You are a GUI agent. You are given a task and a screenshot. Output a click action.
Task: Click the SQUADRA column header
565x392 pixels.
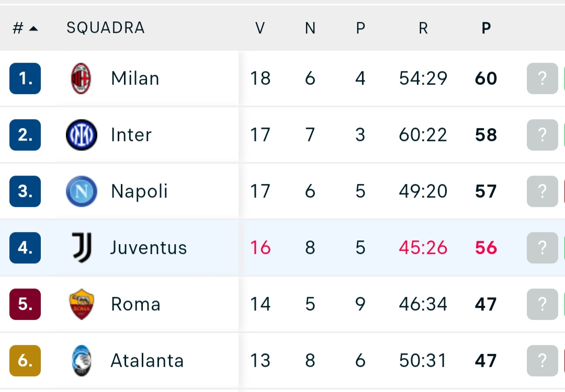[106, 28]
